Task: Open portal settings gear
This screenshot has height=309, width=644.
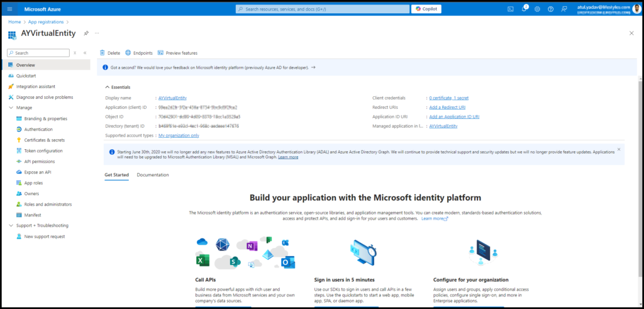Action: (537, 9)
